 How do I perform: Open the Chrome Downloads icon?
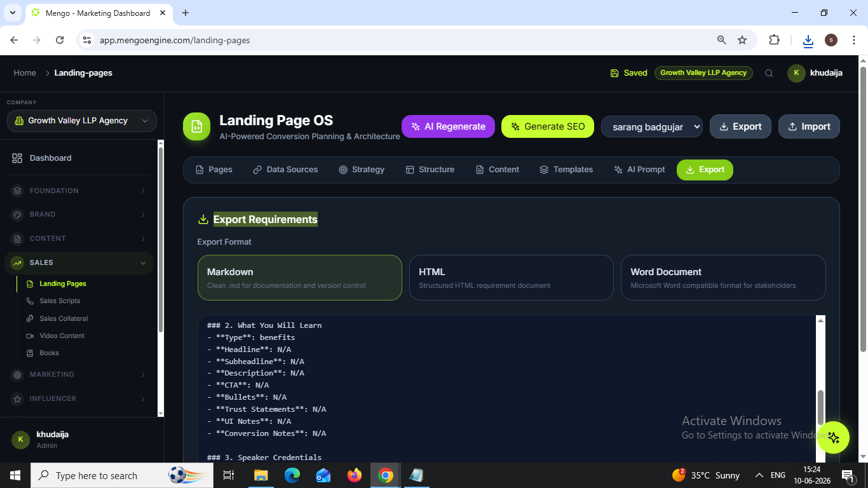pos(808,41)
